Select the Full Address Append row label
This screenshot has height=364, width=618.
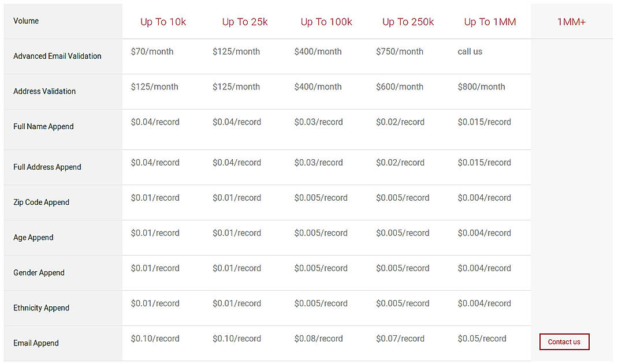tap(47, 167)
